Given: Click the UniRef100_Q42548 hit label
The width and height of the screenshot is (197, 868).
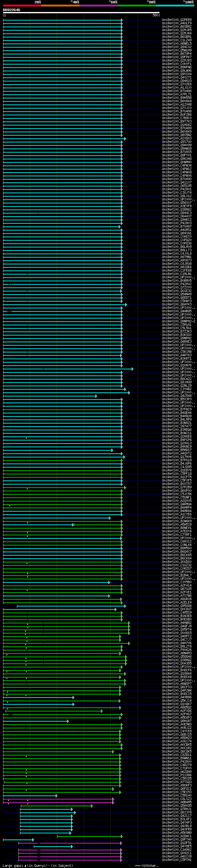Looking at the screenshot, I should pos(177,396).
